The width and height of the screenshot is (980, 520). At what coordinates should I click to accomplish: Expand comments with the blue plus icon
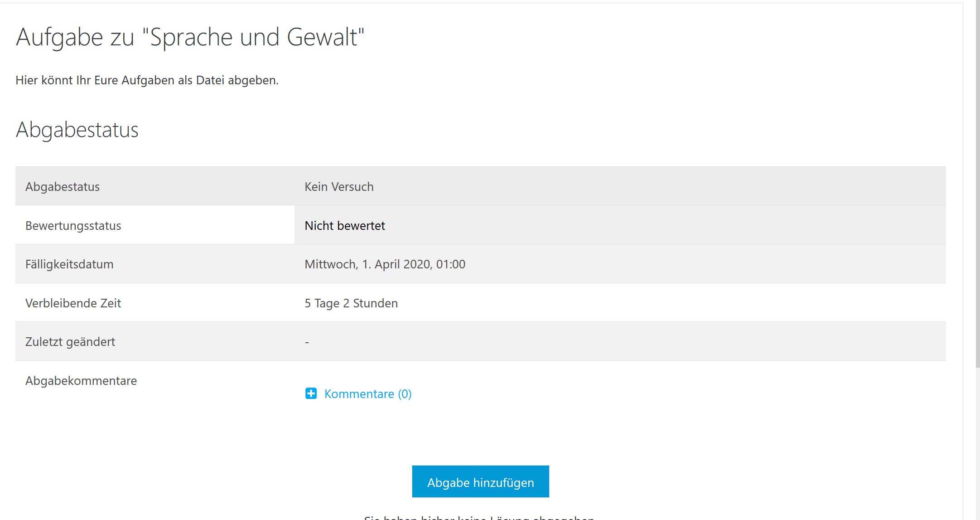click(x=311, y=394)
